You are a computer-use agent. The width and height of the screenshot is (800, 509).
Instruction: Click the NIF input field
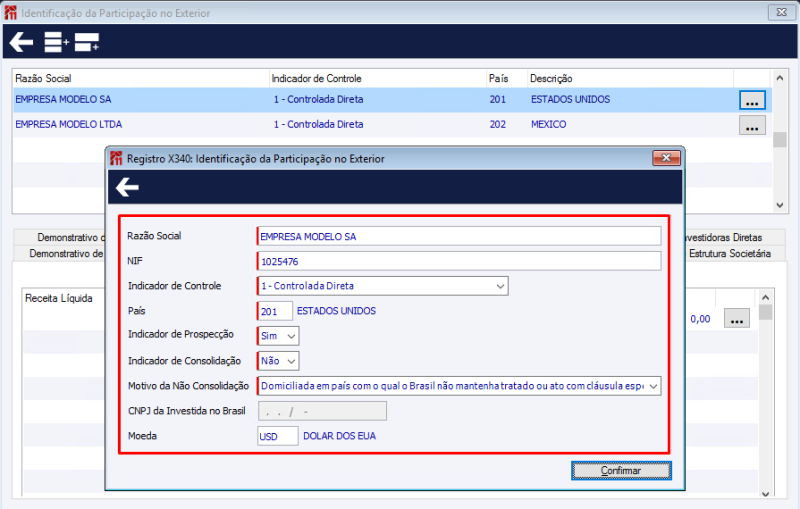click(x=459, y=262)
